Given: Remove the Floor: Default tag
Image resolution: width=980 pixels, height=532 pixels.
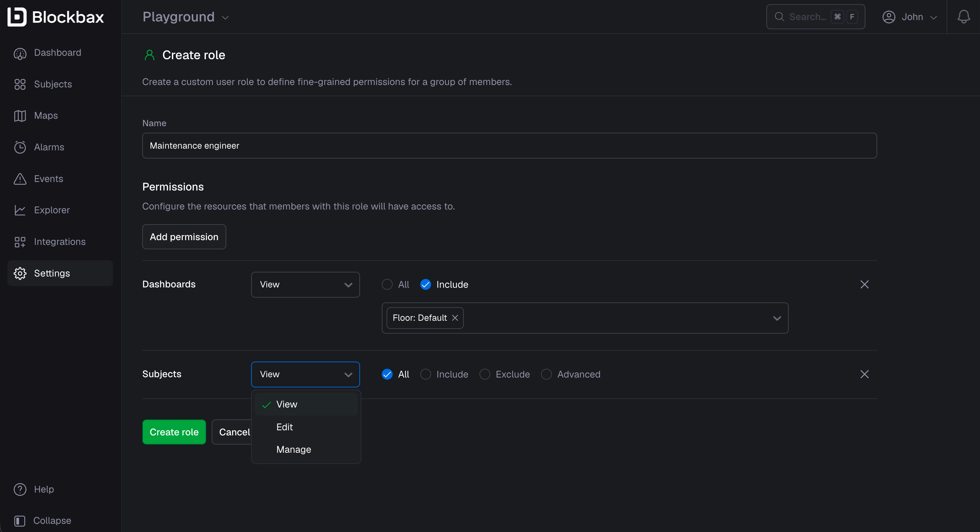Looking at the screenshot, I should 455,318.
